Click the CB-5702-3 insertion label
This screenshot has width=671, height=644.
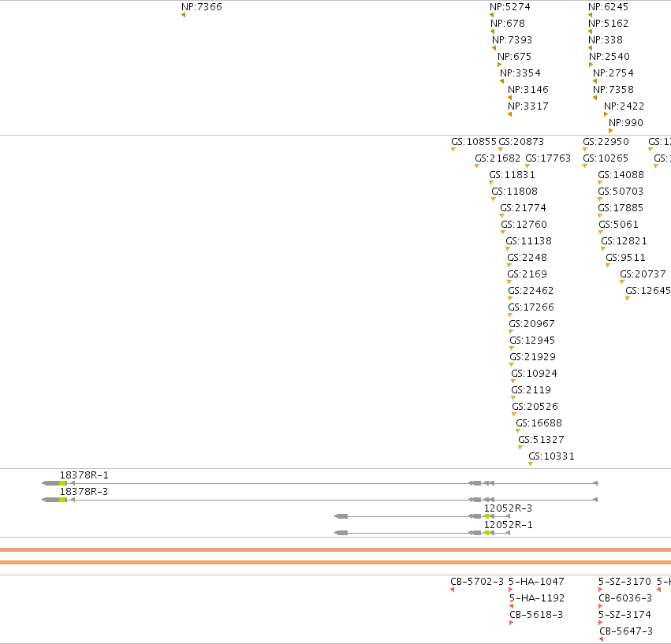(477, 582)
